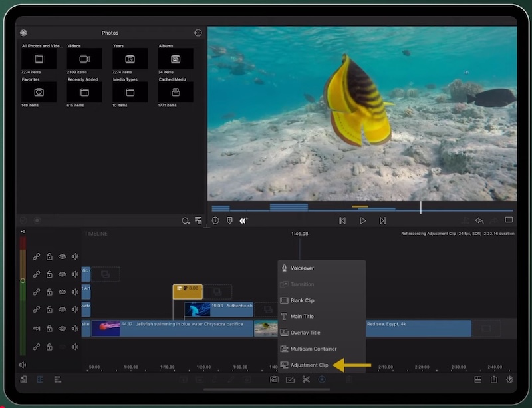Open the Favorites folder

click(x=39, y=92)
